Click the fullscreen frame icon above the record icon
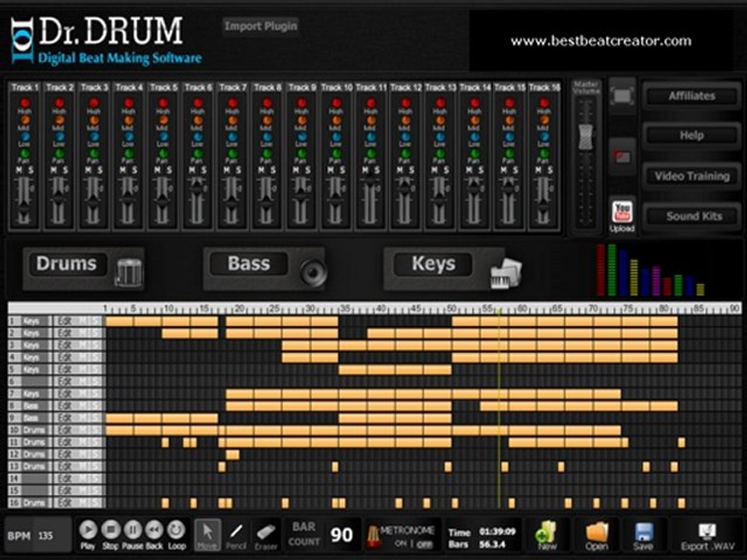The height and width of the screenshot is (560, 747). point(622,96)
